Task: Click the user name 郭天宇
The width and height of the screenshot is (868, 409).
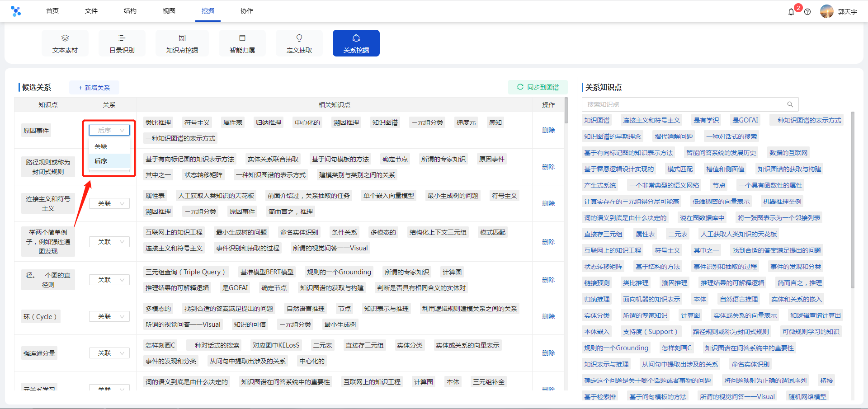Action: 848,12
